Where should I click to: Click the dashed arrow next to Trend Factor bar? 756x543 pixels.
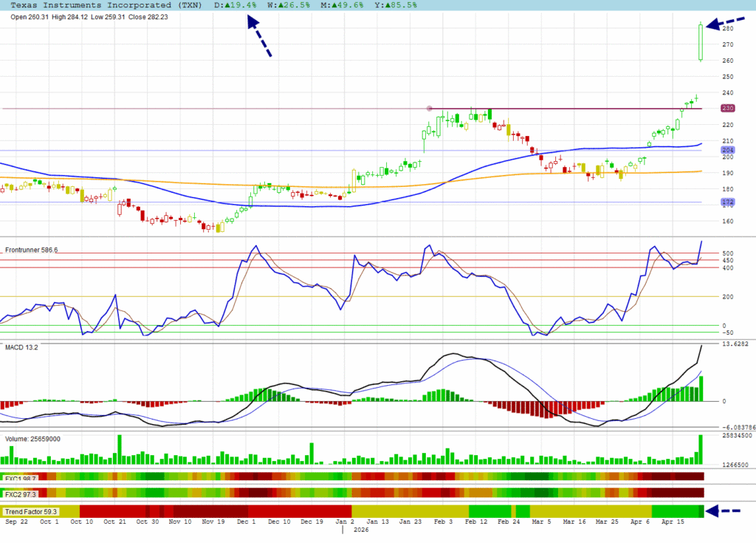pyautogui.click(x=729, y=510)
